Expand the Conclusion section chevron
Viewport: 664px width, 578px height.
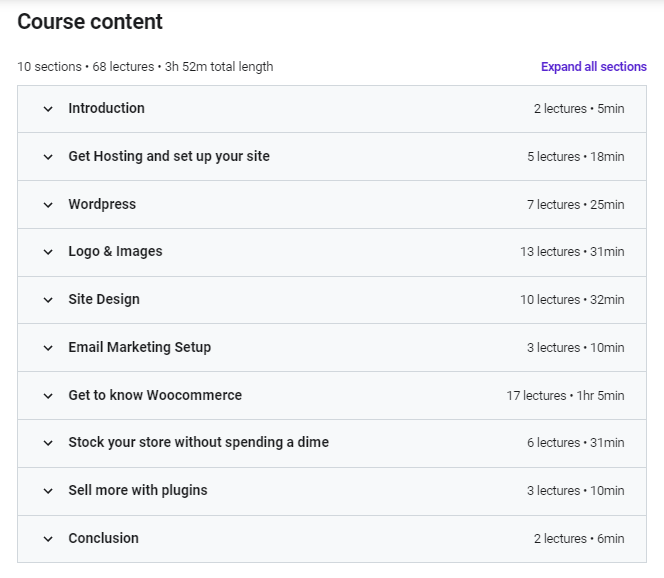(x=48, y=539)
